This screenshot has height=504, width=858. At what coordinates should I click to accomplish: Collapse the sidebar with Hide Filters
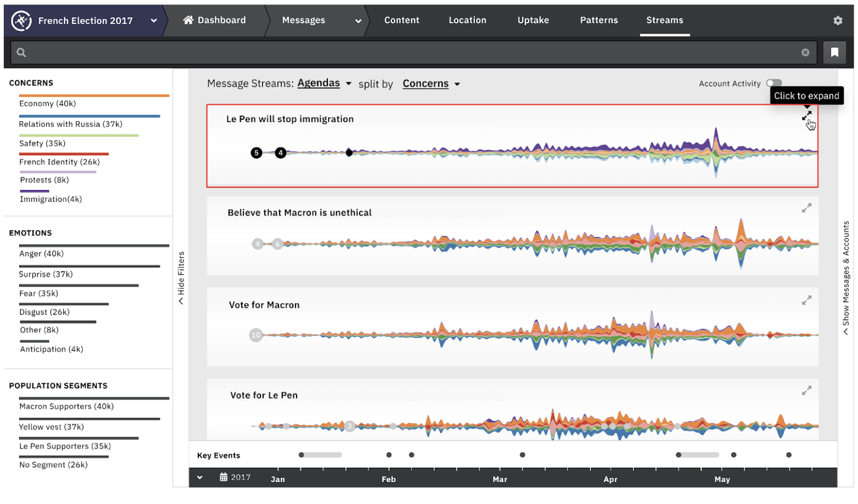tap(181, 278)
